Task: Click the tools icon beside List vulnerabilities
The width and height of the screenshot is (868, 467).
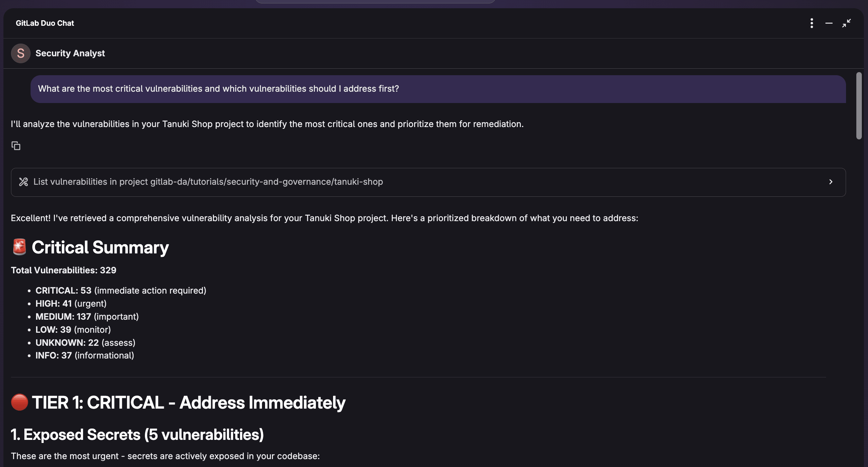Action: (x=23, y=182)
